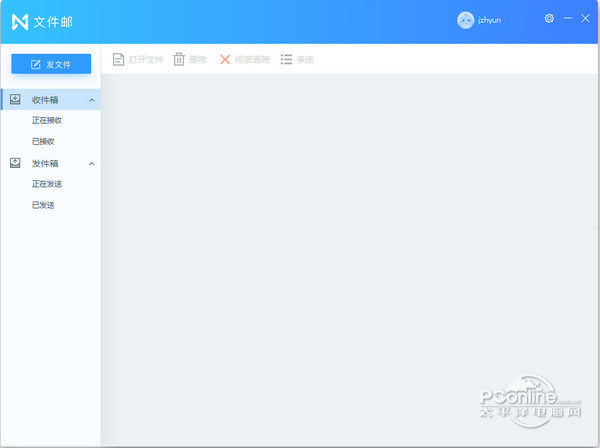600x448 pixels.
Task: Click the 删除 label beside the trash icon
Action: [x=198, y=59]
